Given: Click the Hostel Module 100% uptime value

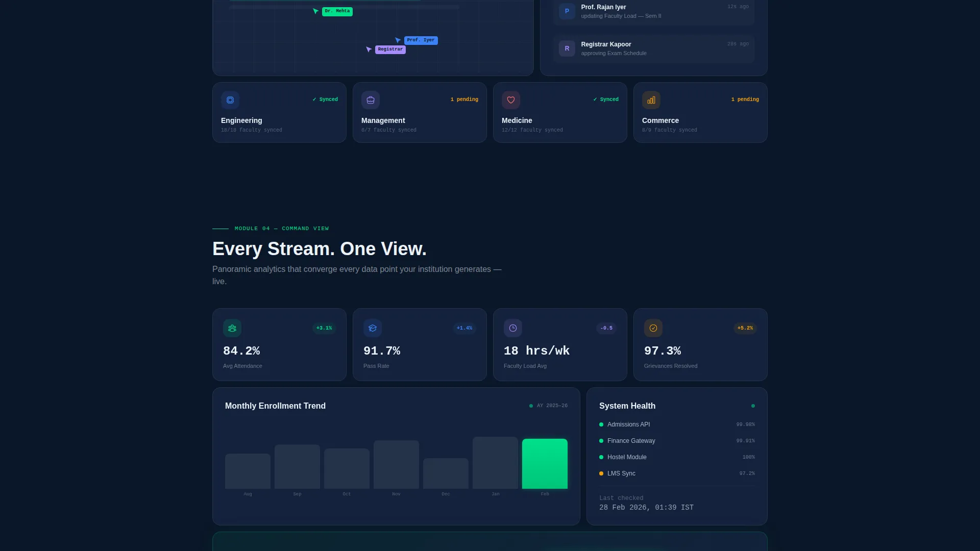Looking at the screenshot, I should point(748,457).
